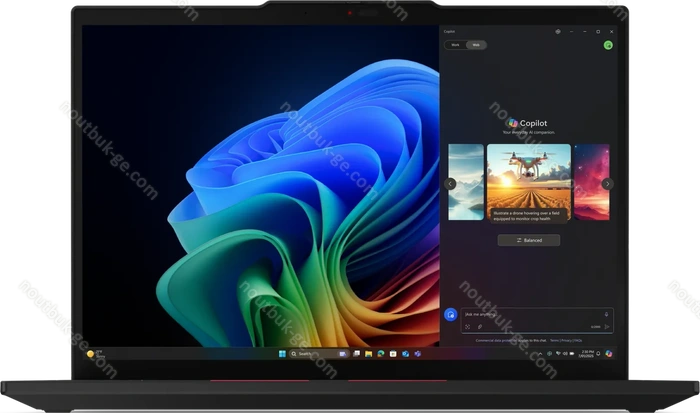Click the Copilot icon in taskbar corner

click(x=609, y=354)
